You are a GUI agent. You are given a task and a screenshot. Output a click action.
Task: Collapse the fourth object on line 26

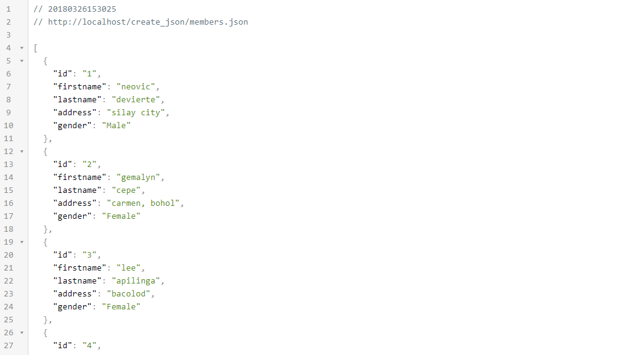tap(22, 332)
